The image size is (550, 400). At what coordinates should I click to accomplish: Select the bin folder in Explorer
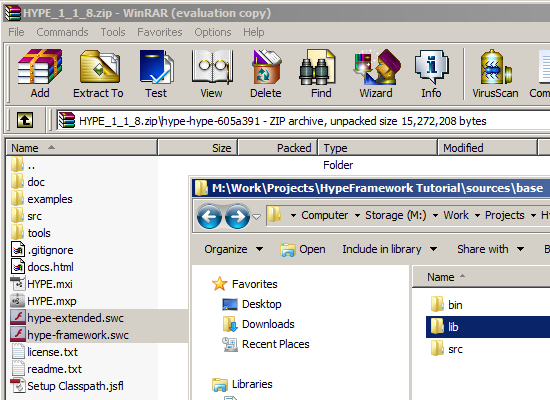447,305
